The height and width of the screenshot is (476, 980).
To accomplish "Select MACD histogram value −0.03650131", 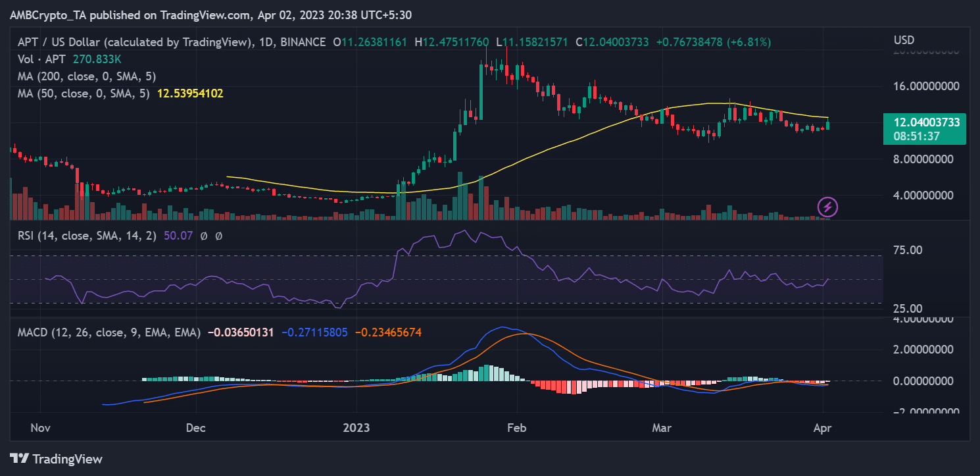I will pos(241,333).
